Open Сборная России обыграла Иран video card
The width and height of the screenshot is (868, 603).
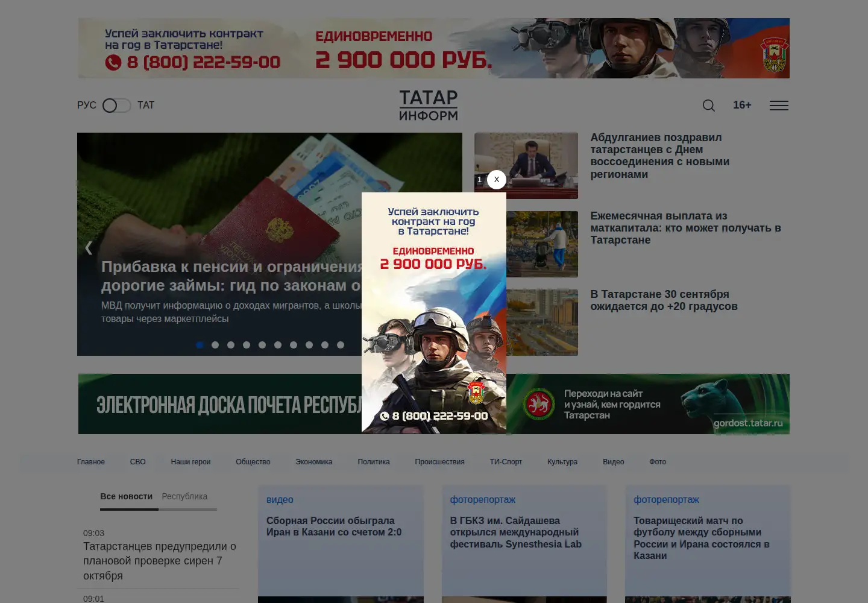click(x=334, y=526)
